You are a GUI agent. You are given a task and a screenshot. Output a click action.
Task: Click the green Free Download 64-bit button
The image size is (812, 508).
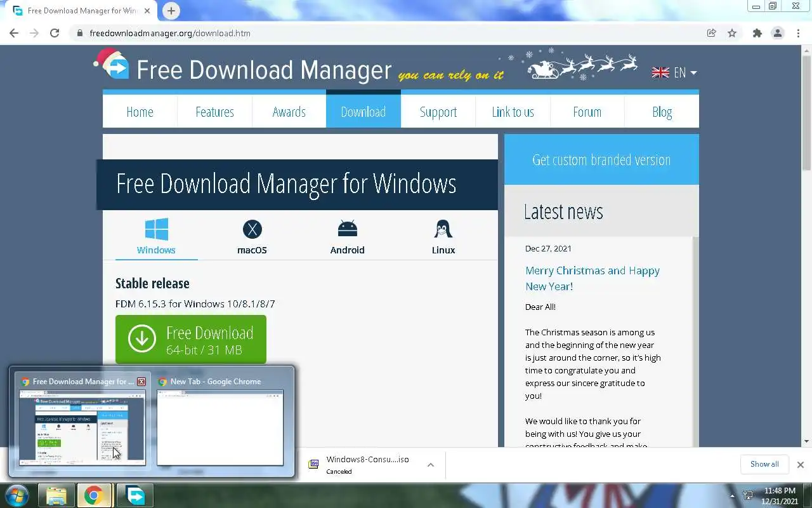191,339
